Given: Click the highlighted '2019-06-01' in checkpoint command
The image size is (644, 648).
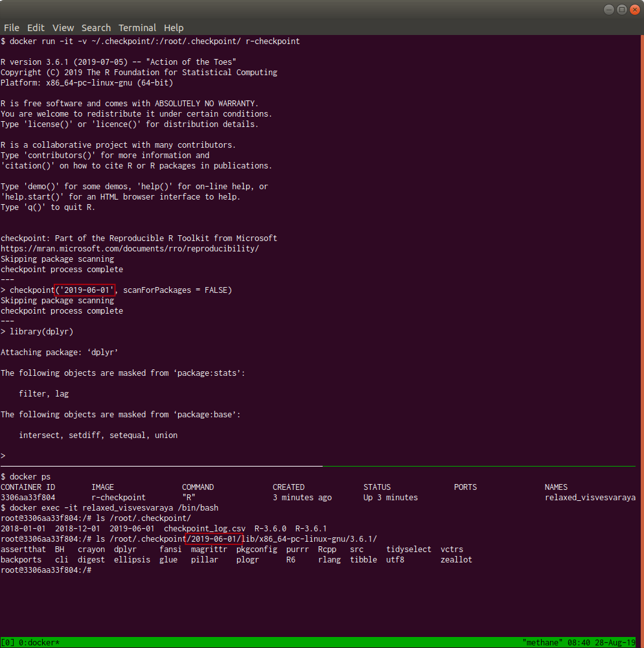Looking at the screenshot, I should click(86, 290).
